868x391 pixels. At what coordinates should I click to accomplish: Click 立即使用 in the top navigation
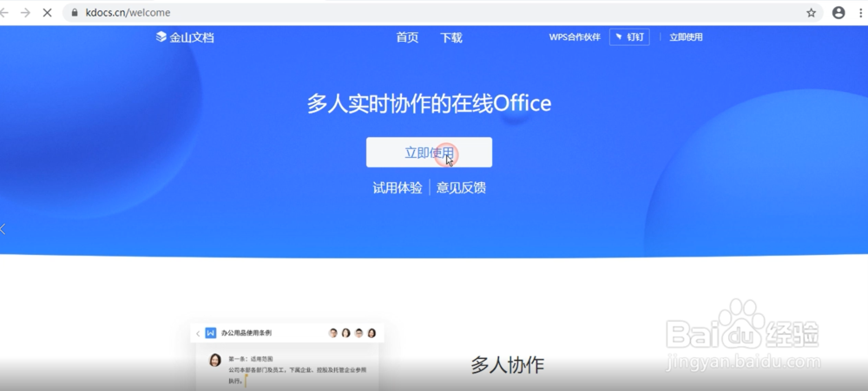click(x=686, y=37)
